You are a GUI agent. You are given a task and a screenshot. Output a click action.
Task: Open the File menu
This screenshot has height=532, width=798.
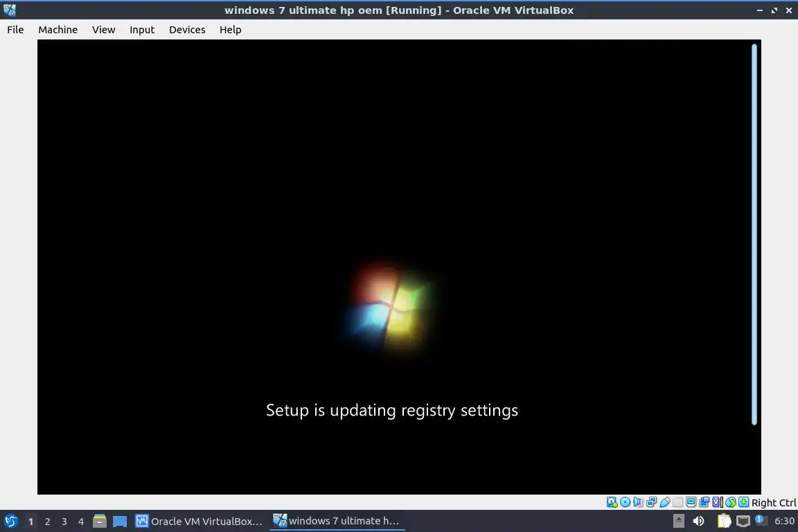[15, 30]
